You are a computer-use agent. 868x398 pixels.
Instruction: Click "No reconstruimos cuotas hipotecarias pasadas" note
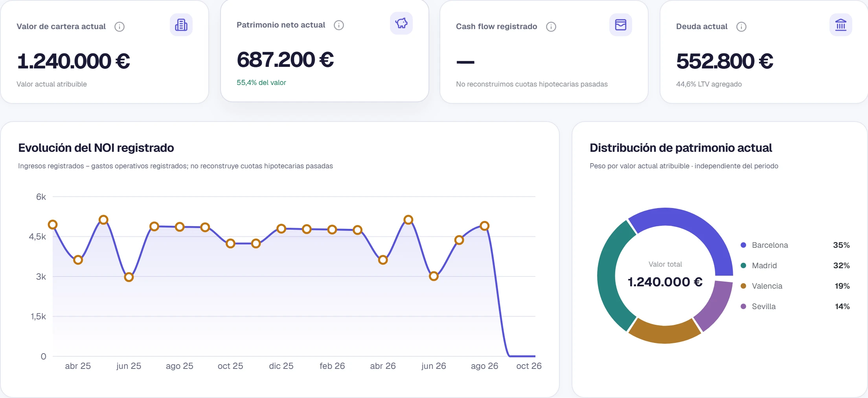pyautogui.click(x=532, y=84)
